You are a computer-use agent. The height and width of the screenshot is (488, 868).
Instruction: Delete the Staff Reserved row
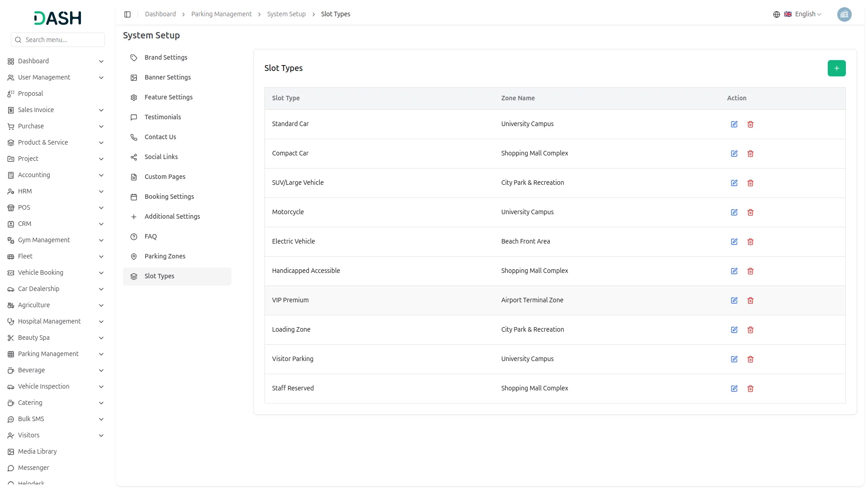coord(750,389)
